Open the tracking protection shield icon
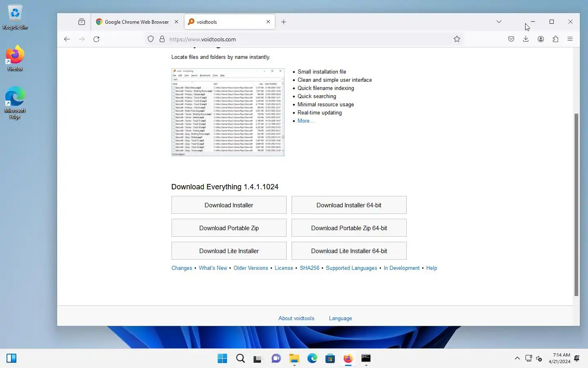 pyautogui.click(x=151, y=39)
